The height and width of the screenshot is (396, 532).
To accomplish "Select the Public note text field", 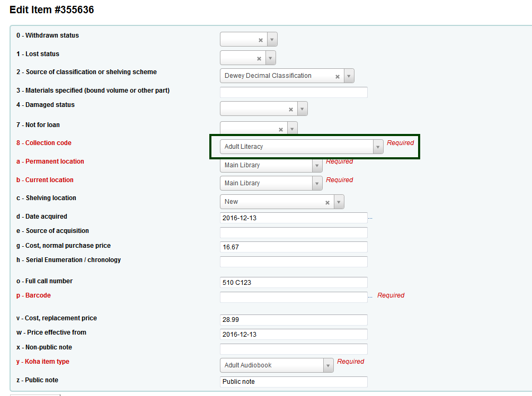I will (x=293, y=382).
